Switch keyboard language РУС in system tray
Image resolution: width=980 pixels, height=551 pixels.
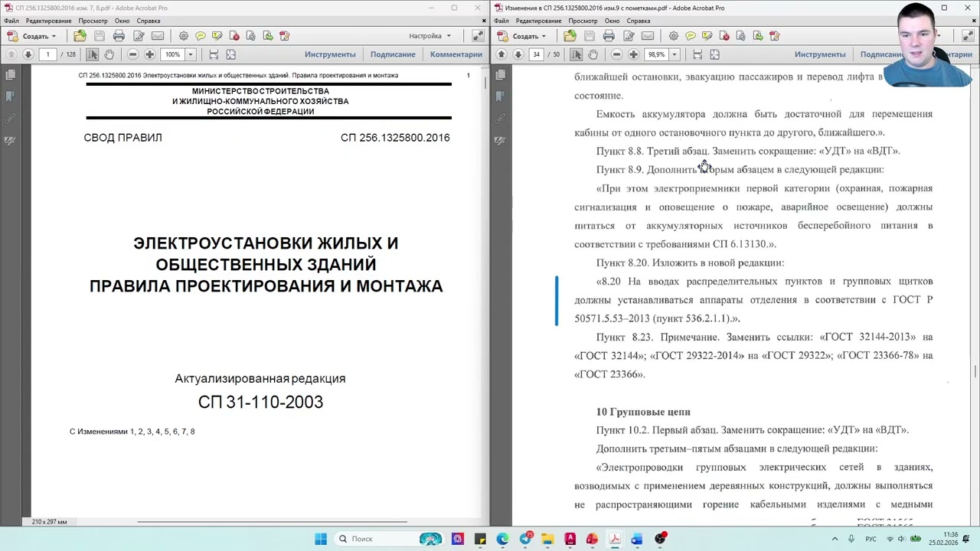pyautogui.click(x=871, y=539)
